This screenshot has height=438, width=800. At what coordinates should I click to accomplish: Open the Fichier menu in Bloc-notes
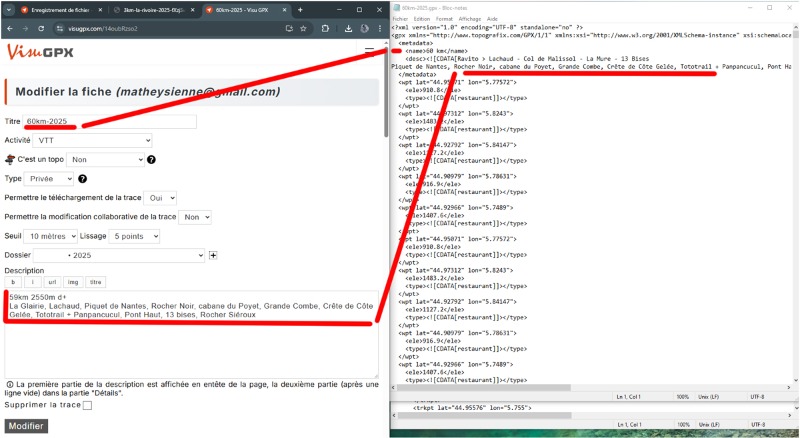[400, 19]
